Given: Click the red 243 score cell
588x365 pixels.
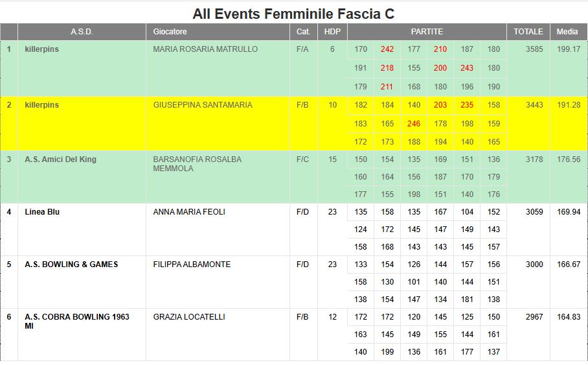Looking at the screenshot, I should (x=467, y=68).
